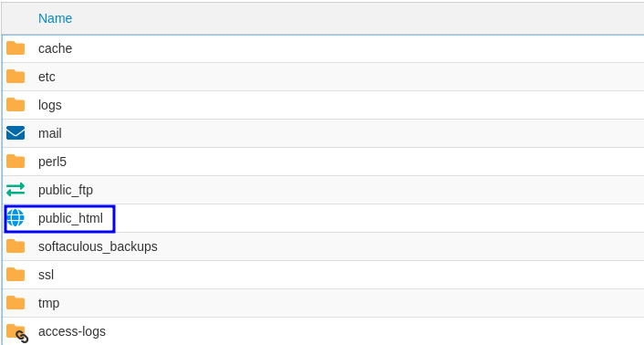Viewport: 644px width, 345px height.
Task: Select the cache folder name
Action: pyautogui.click(x=55, y=48)
